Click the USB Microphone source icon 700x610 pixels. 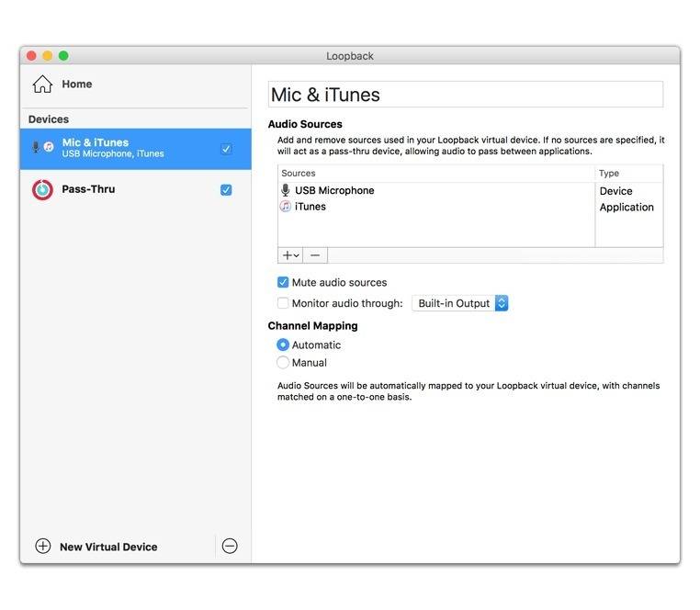286,190
